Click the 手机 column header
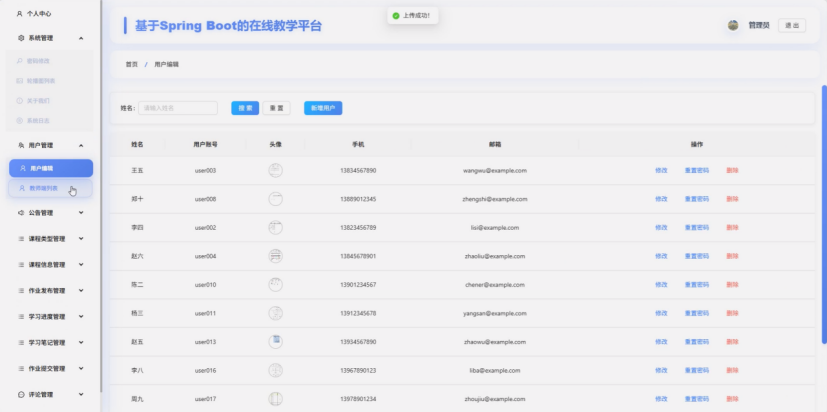 pyautogui.click(x=358, y=144)
